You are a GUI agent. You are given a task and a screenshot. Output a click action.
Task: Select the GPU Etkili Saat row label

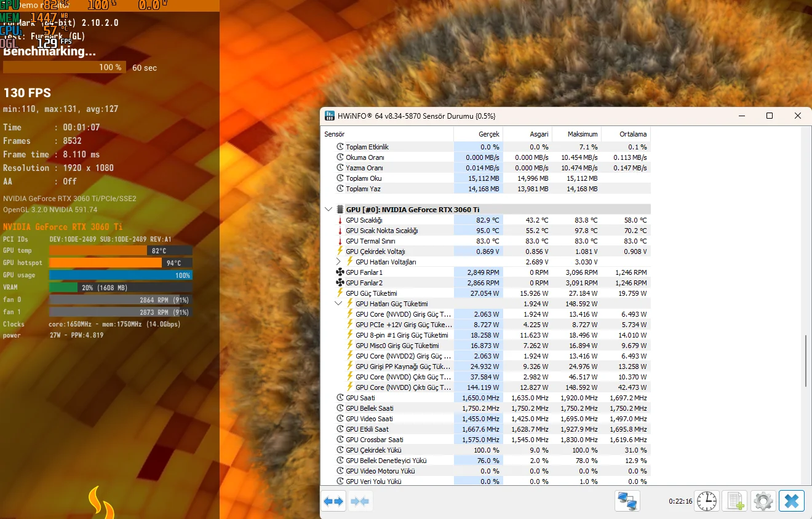(x=367, y=429)
